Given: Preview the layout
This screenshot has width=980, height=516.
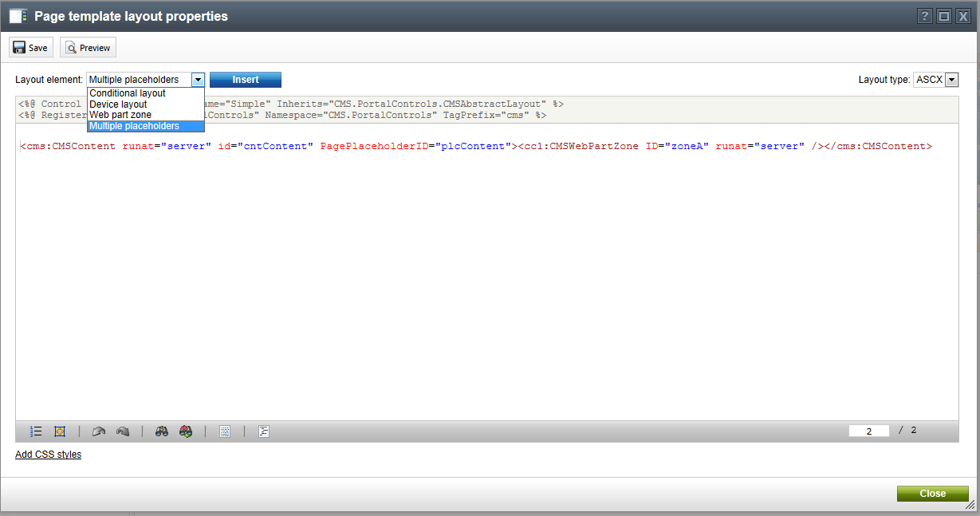Looking at the screenshot, I should (88, 48).
